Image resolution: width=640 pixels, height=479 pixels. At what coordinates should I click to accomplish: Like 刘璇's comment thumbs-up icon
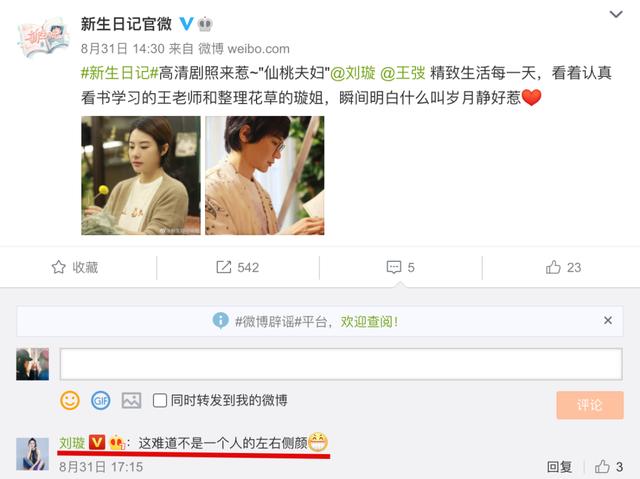point(602,466)
